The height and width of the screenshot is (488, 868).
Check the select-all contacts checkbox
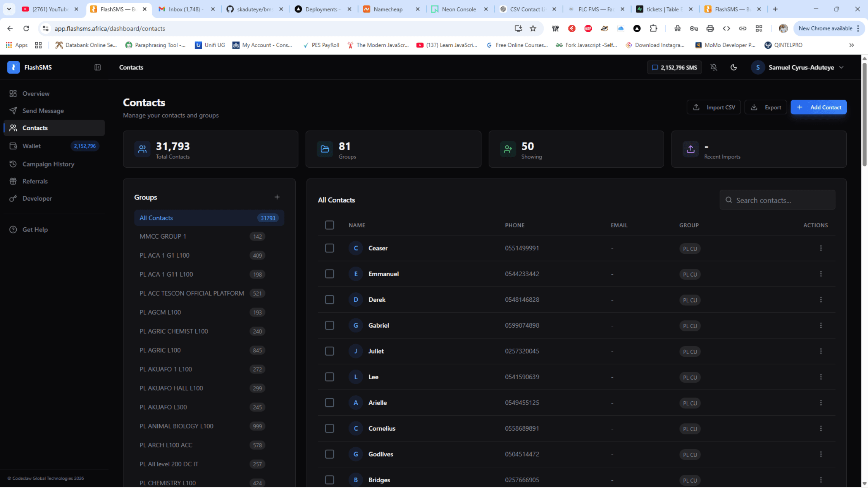click(x=329, y=225)
